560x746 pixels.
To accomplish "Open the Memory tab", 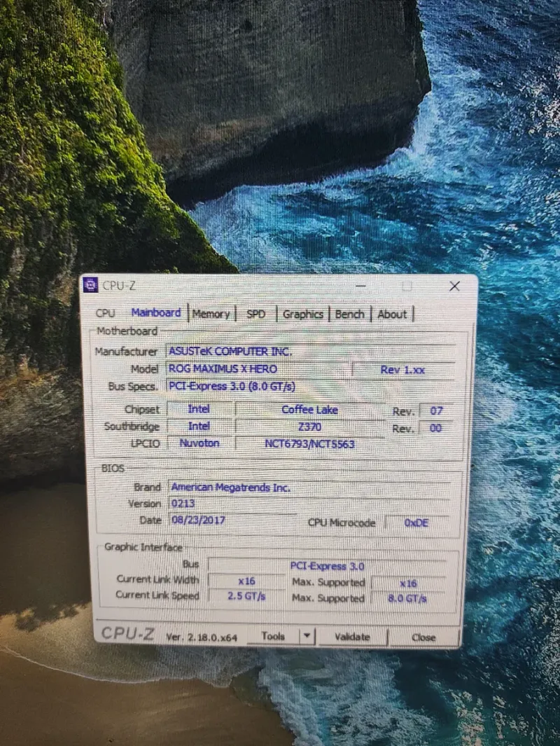I will click(211, 314).
